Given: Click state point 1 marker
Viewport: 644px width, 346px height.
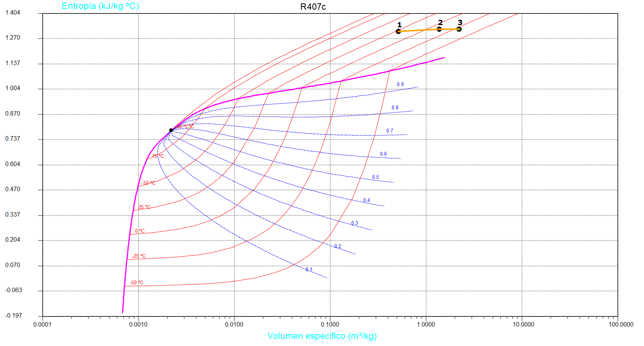Looking at the screenshot, I should [398, 31].
